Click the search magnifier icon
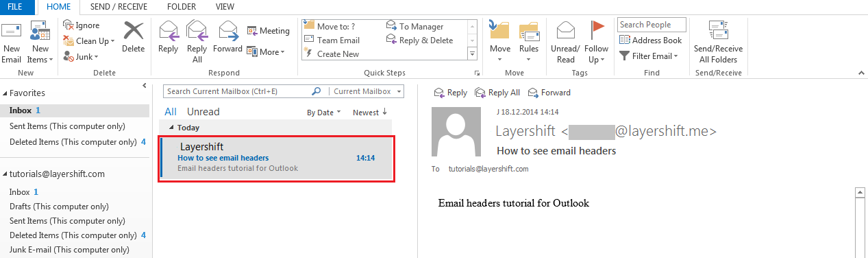Viewport: 868px width, 258px height. point(316,91)
